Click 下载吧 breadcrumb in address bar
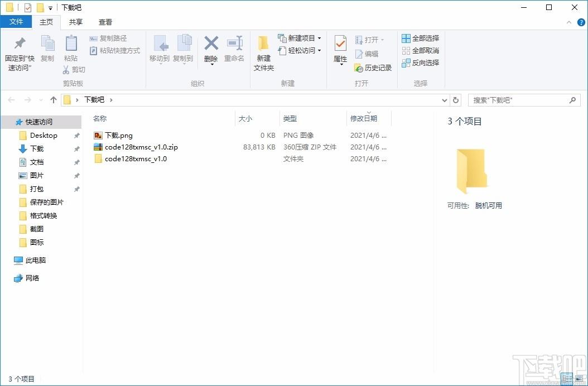Image resolution: width=588 pixels, height=386 pixels. (x=94, y=100)
